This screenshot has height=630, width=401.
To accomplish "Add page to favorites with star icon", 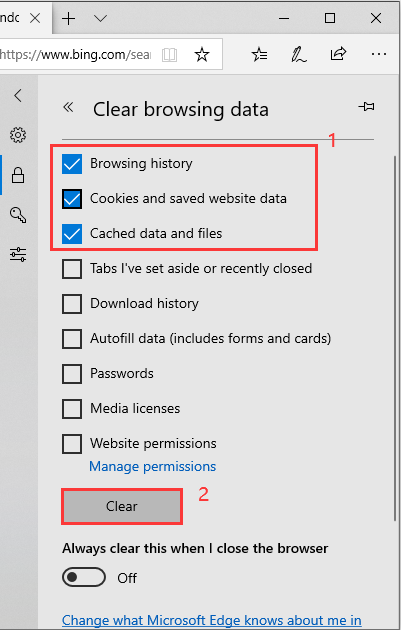I will (x=202, y=54).
